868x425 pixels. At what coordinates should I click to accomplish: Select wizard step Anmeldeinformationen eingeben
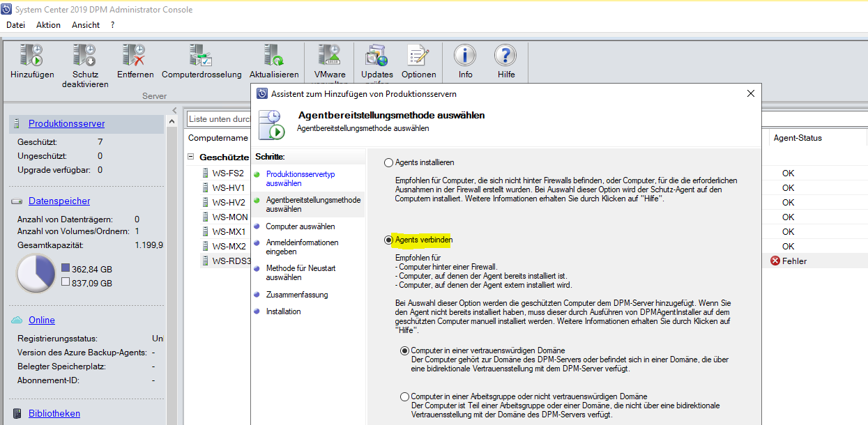[302, 247]
